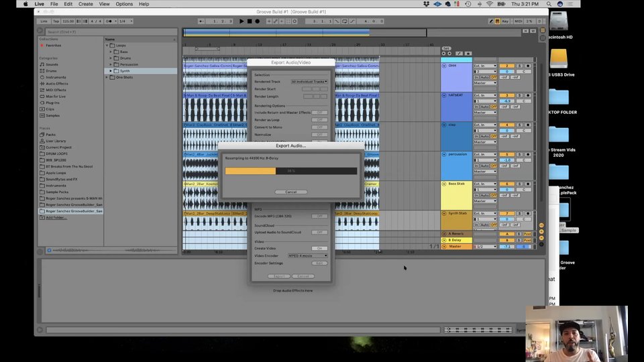Toggle Convert to Mono switch
644x362 pixels.
(319, 127)
